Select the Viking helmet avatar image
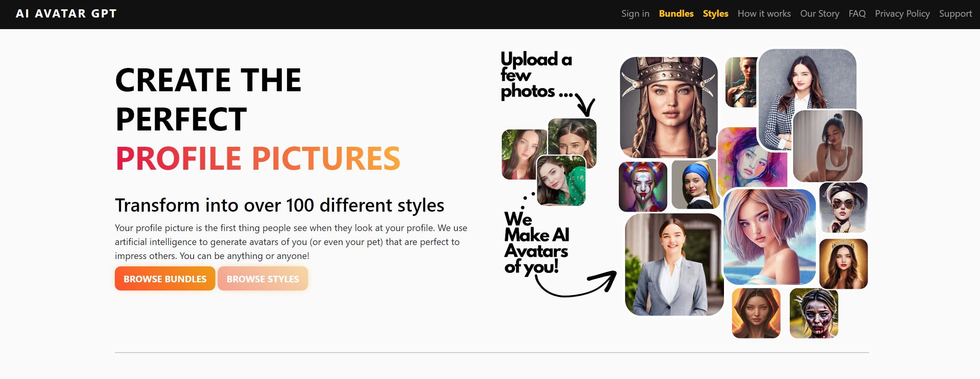This screenshot has width=980, height=379. pos(668,107)
